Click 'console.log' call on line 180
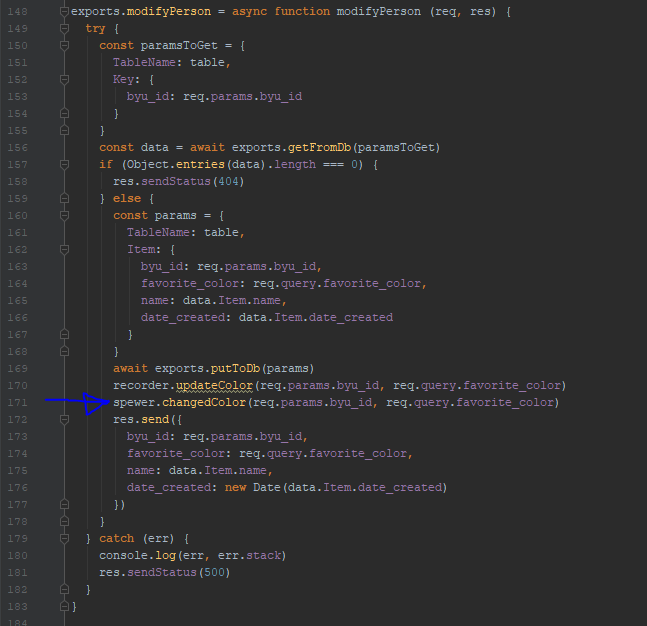The image size is (647, 626). 137,555
